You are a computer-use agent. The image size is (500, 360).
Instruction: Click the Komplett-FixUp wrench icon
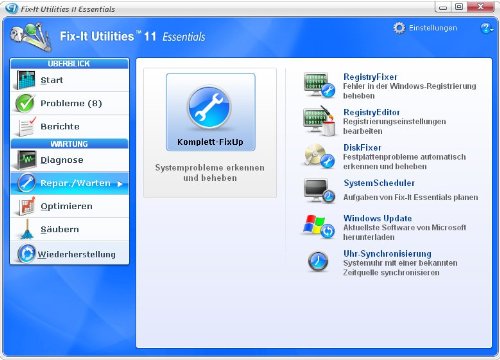click(x=209, y=107)
